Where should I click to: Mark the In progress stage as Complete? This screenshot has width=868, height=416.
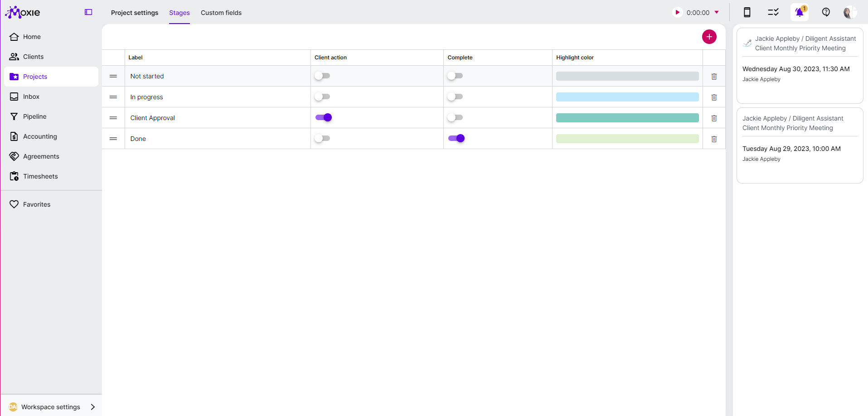click(x=455, y=97)
